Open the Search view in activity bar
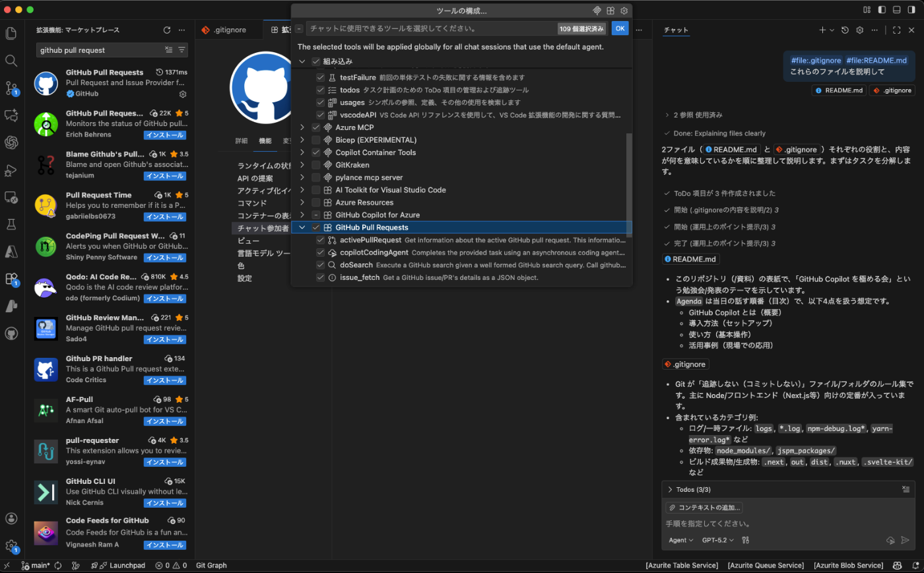The width and height of the screenshot is (924, 573). click(11, 61)
